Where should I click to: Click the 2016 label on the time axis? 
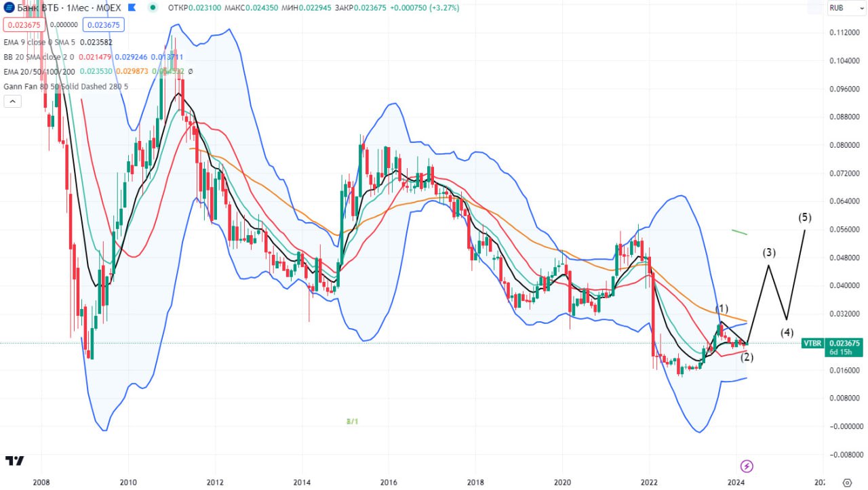coord(389,483)
